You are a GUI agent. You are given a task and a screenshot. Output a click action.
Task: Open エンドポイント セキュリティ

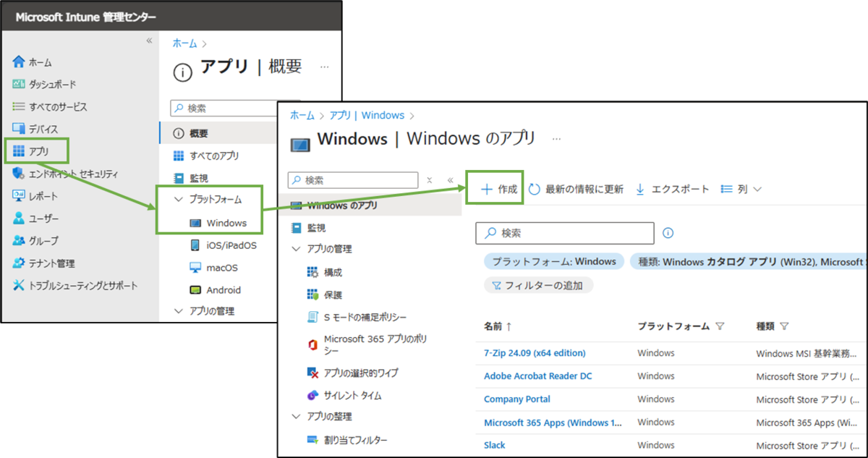(65, 174)
